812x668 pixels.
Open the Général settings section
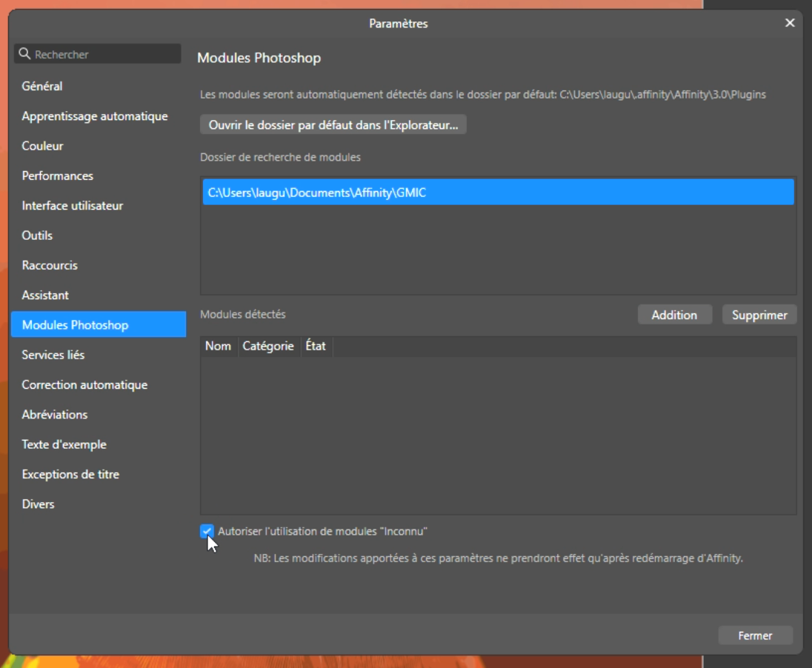pos(42,86)
